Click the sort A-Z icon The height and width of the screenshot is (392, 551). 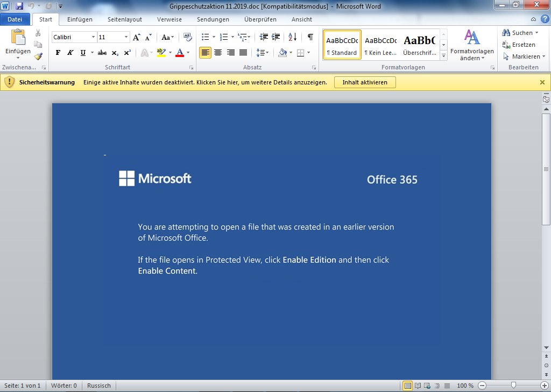(292, 37)
